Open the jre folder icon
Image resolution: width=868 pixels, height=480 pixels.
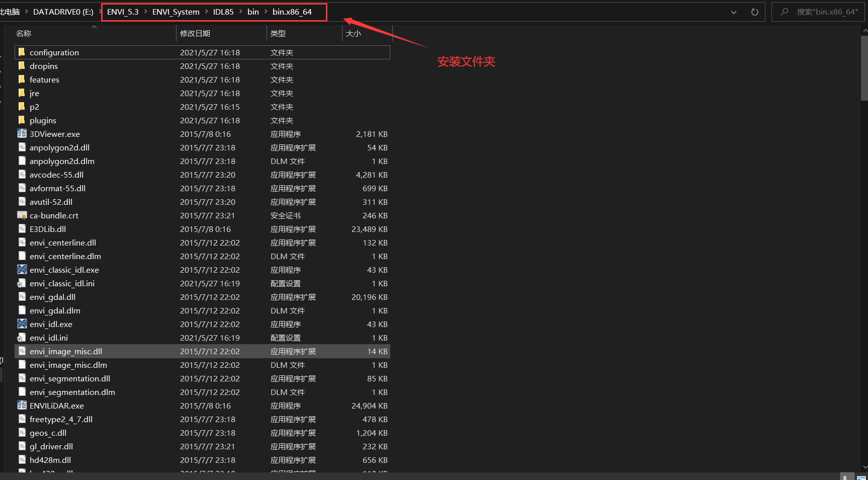(21, 93)
